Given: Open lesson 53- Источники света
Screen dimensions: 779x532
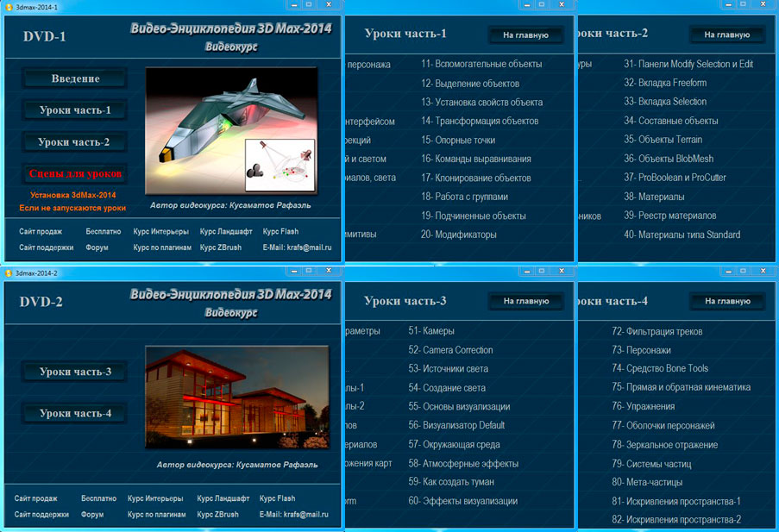Looking at the screenshot, I should (448, 368).
